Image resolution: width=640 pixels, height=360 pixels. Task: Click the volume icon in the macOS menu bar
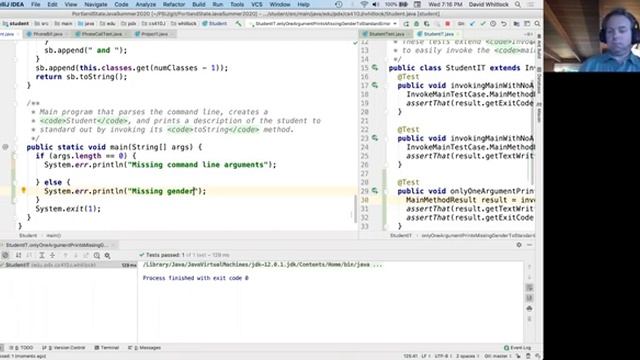376,4
